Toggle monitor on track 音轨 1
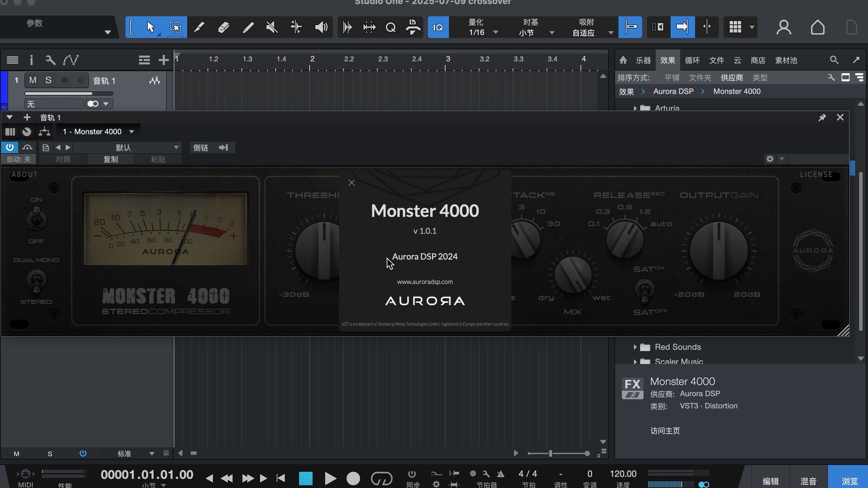 click(80, 80)
